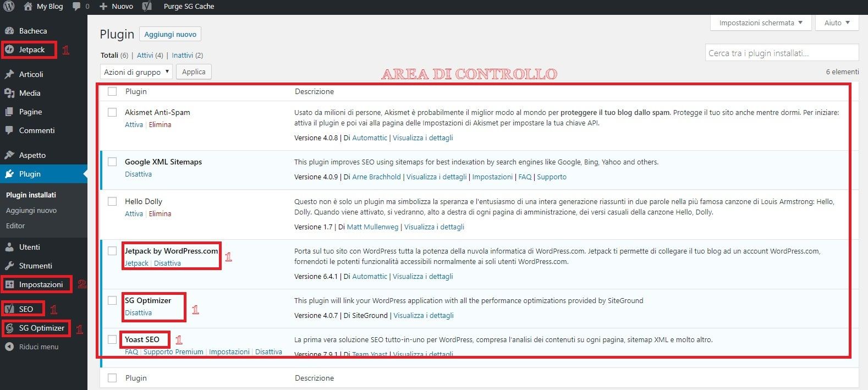The height and width of the screenshot is (390, 868).
Task: Open Aggiungi nuovo sidebar submenu item
Action: (x=31, y=210)
